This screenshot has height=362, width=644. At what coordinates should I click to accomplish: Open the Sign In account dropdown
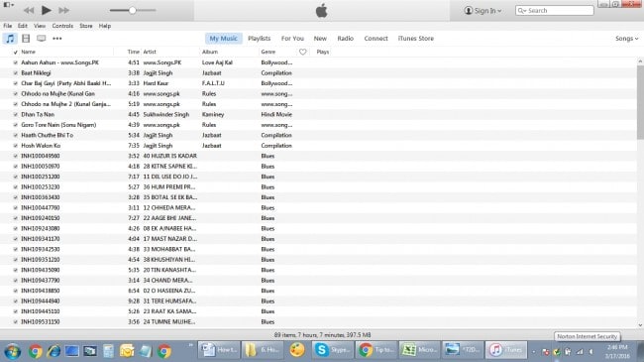(x=483, y=11)
